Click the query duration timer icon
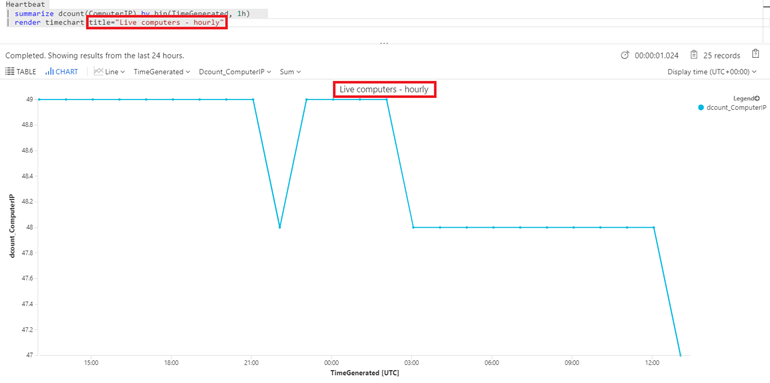The image size is (770, 383). (x=625, y=55)
